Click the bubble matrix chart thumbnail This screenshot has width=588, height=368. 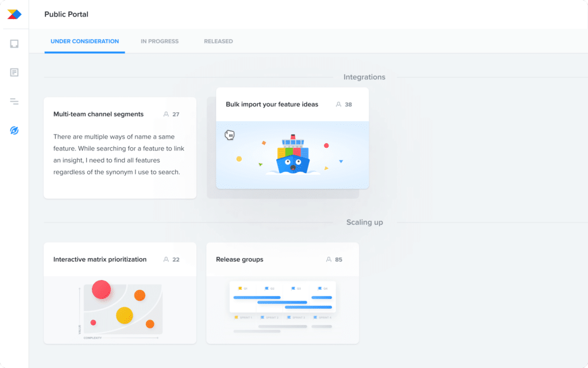coord(120,310)
